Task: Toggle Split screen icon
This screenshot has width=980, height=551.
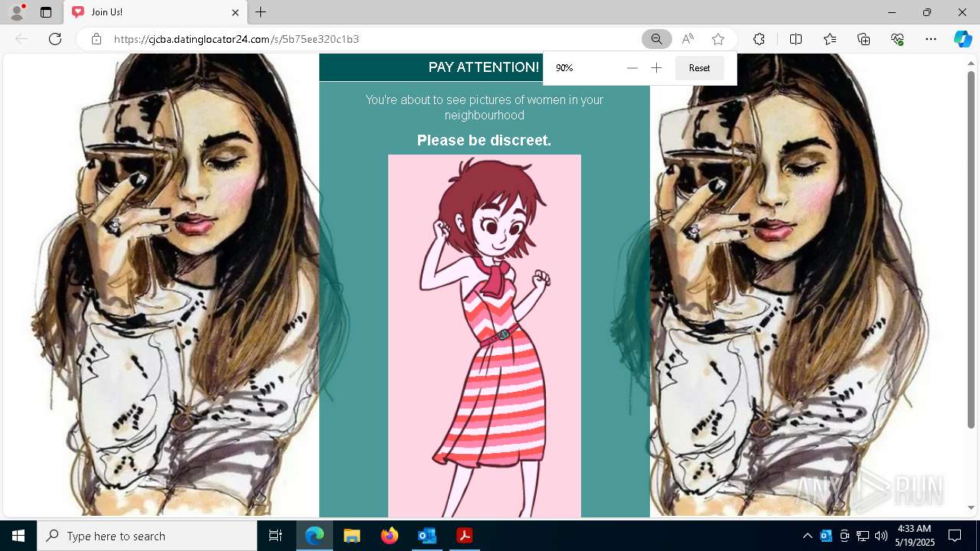Action: click(795, 39)
